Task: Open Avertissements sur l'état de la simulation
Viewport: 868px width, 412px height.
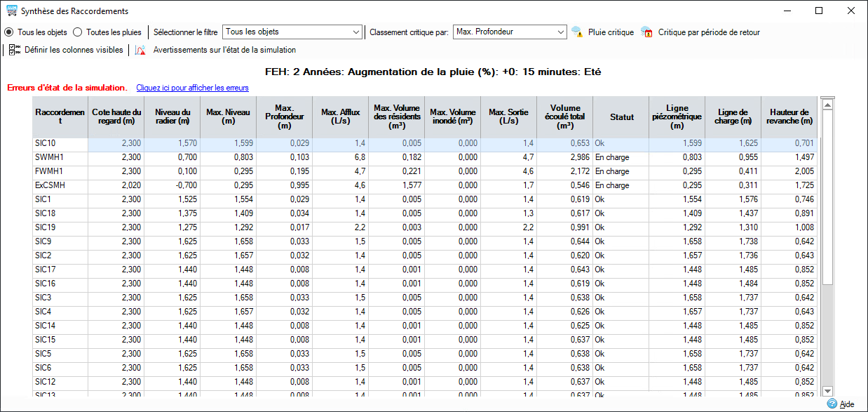Action: point(224,50)
